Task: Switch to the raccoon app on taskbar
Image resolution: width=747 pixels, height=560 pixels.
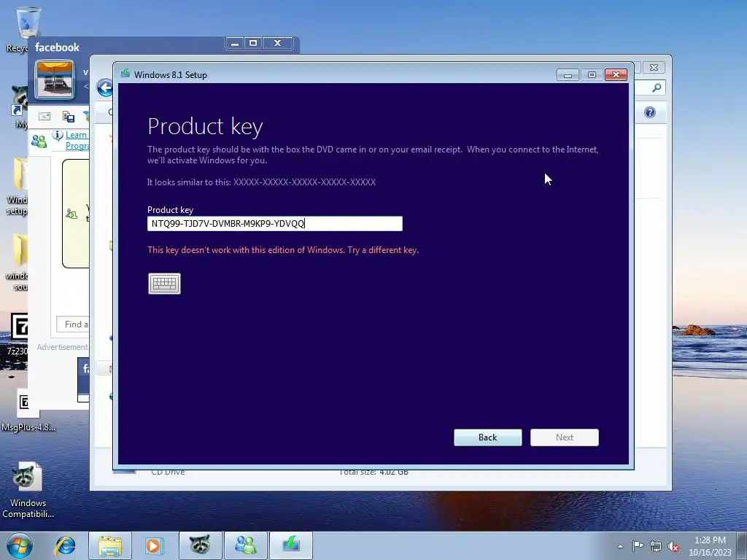Action: coord(200,545)
